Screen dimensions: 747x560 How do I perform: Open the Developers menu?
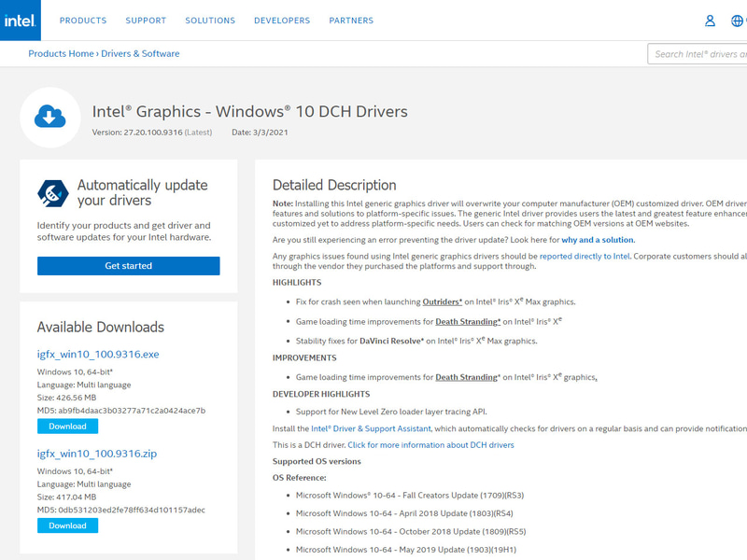[282, 21]
